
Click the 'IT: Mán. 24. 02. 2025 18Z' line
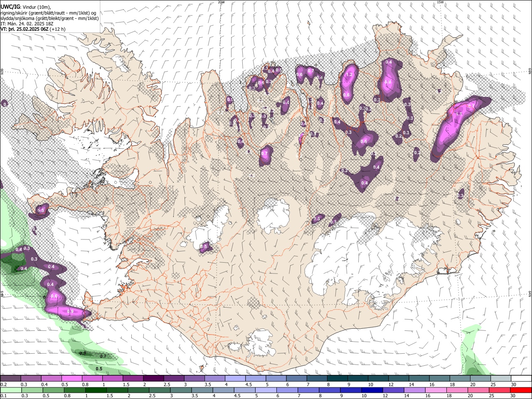pyautogui.click(x=27, y=24)
